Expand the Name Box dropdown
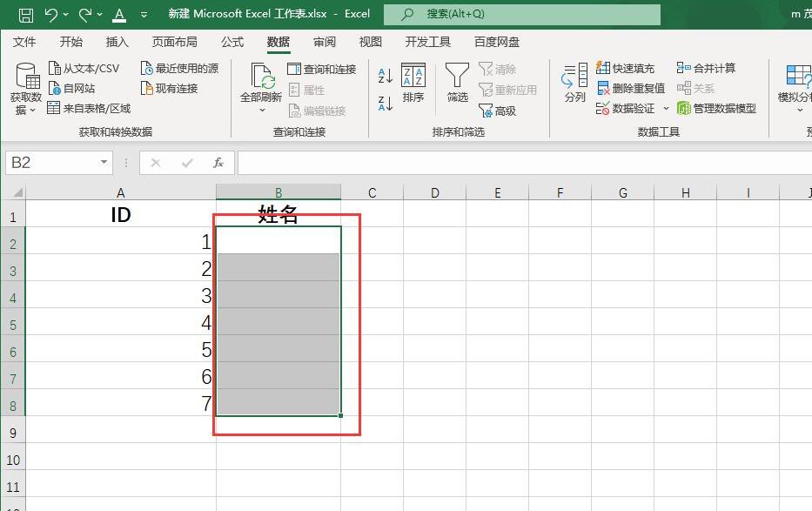The image size is (812, 511). click(102, 162)
